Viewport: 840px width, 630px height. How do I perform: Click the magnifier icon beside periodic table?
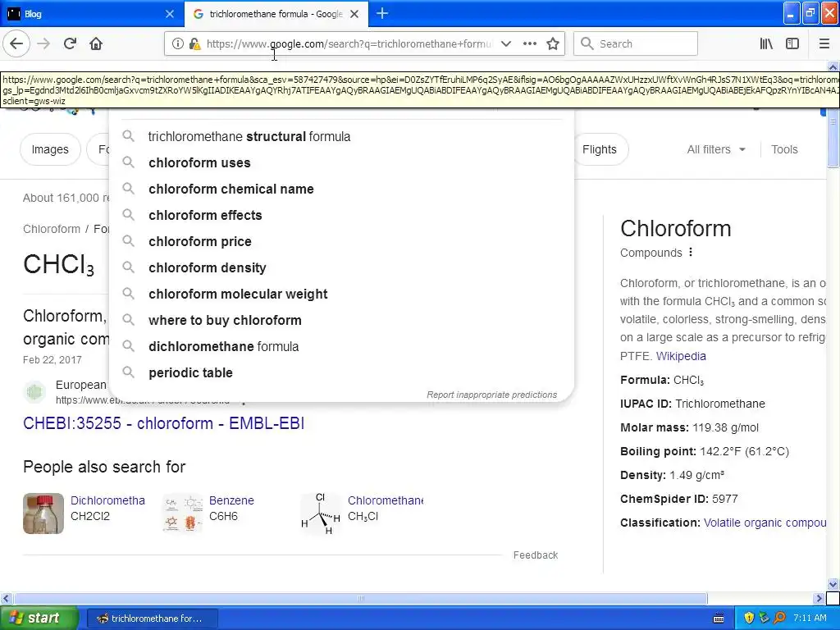tap(128, 372)
